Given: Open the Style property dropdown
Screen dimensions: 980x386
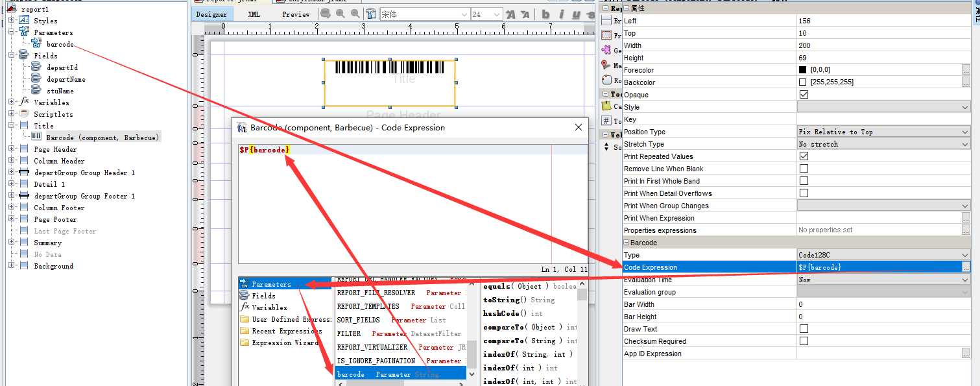Looking at the screenshot, I should tap(965, 107).
